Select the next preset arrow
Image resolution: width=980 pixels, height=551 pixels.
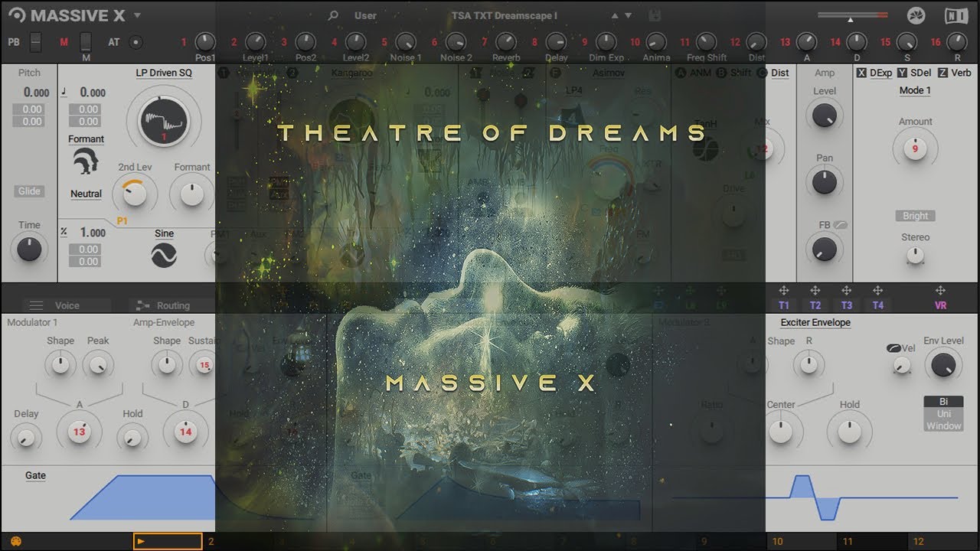(629, 16)
